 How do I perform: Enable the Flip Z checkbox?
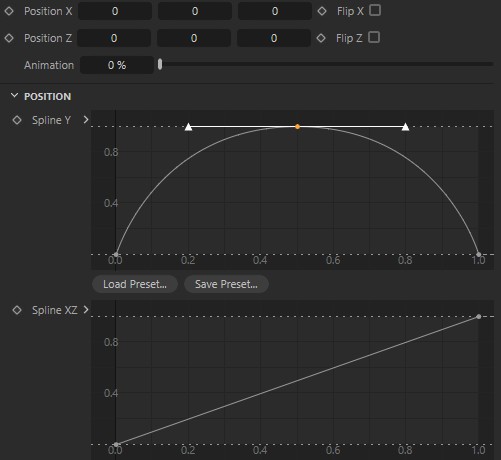374,37
